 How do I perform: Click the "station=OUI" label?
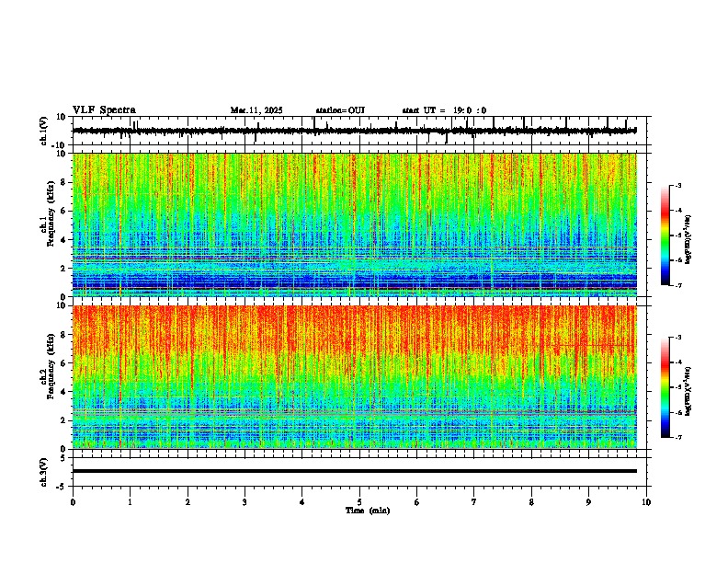tap(340, 110)
